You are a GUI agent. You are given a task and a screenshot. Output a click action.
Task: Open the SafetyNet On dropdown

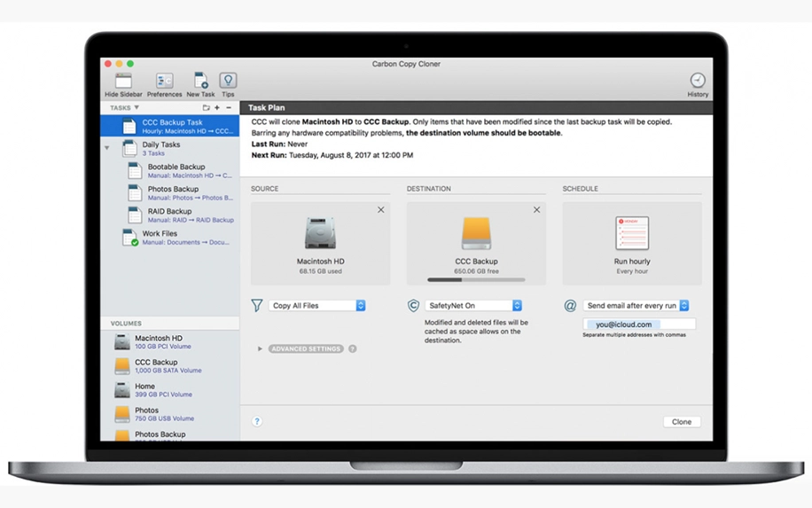coord(473,306)
